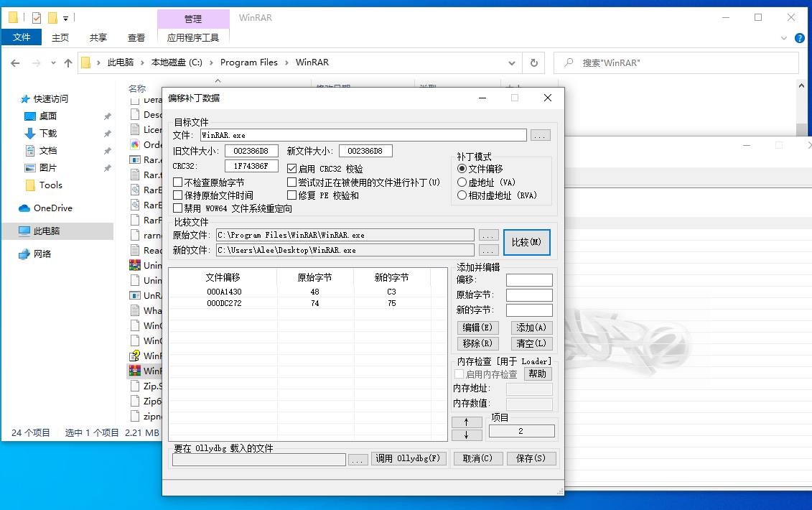
Task: Select the WinRAR help file with question icon
Action: (135, 356)
